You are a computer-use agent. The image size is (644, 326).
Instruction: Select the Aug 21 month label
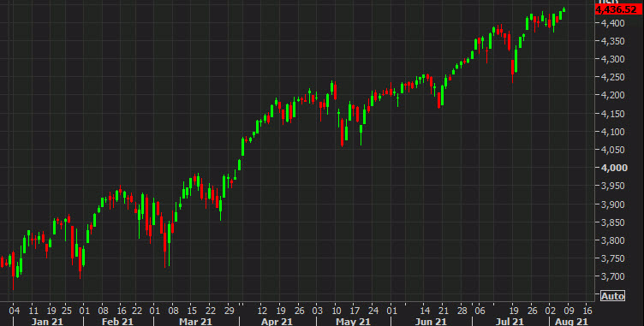point(571,321)
